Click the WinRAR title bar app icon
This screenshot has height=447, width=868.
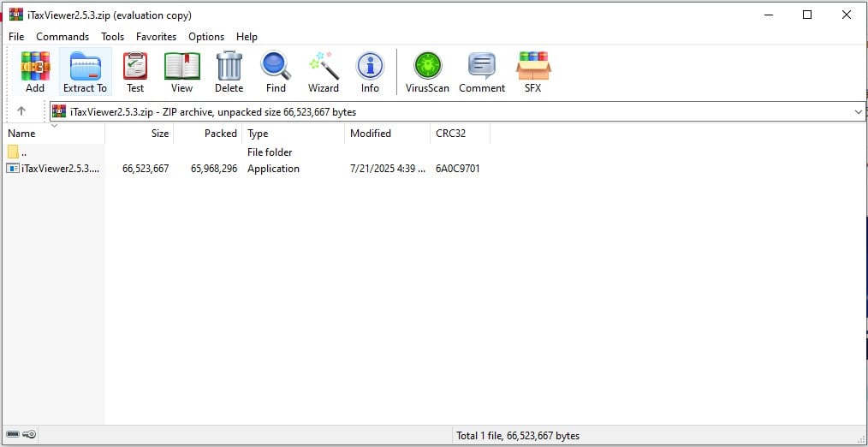(16, 15)
